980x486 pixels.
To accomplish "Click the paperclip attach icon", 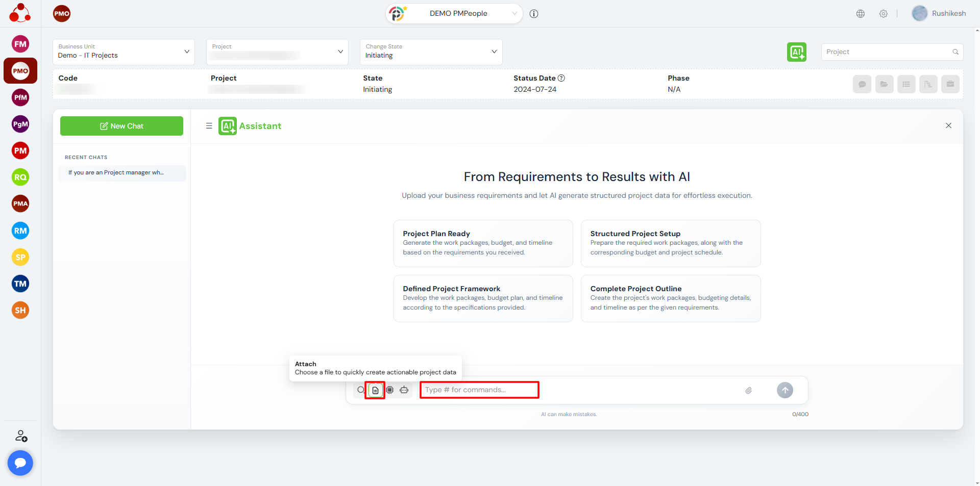I will tap(748, 391).
